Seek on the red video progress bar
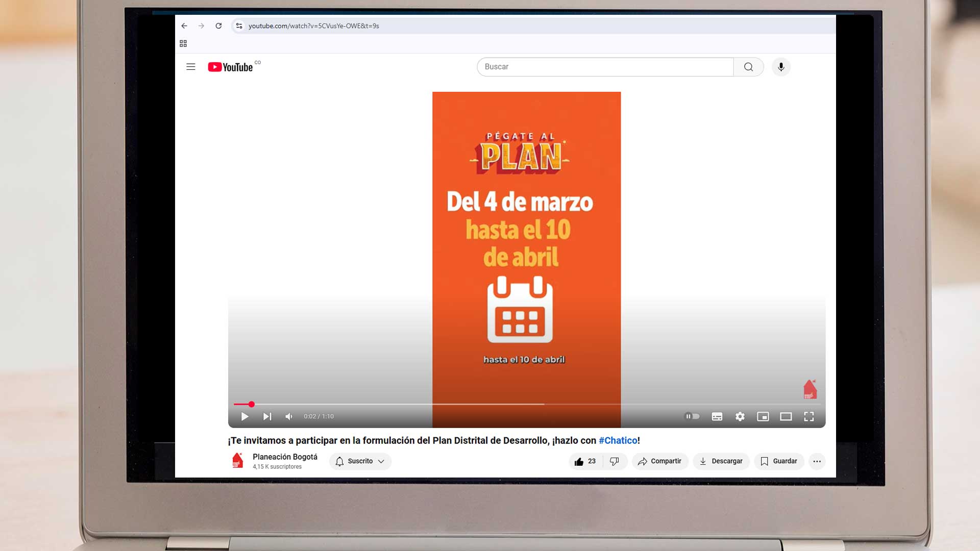Image resolution: width=980 pixels, height=551 pixels. point(527,404)
